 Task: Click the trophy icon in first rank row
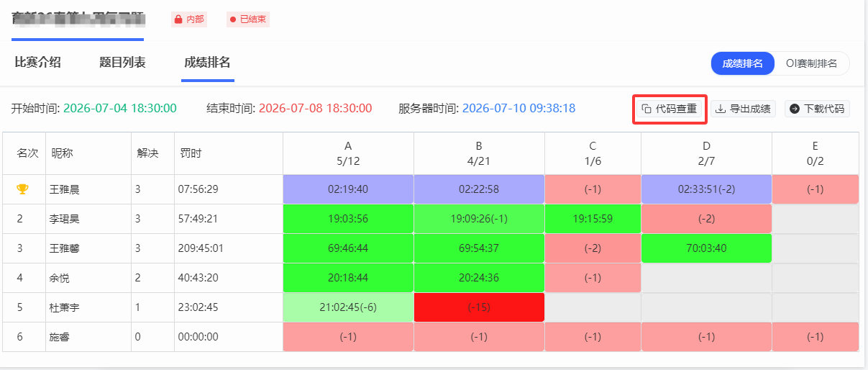(22, 189)
